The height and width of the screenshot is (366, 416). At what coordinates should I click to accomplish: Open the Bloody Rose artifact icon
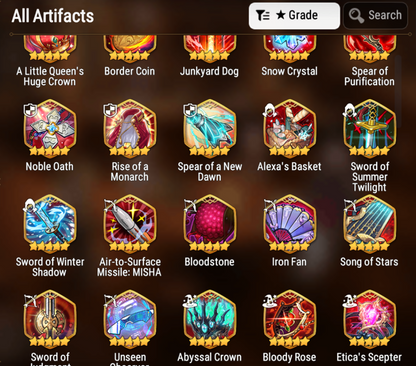pos(289,319)
